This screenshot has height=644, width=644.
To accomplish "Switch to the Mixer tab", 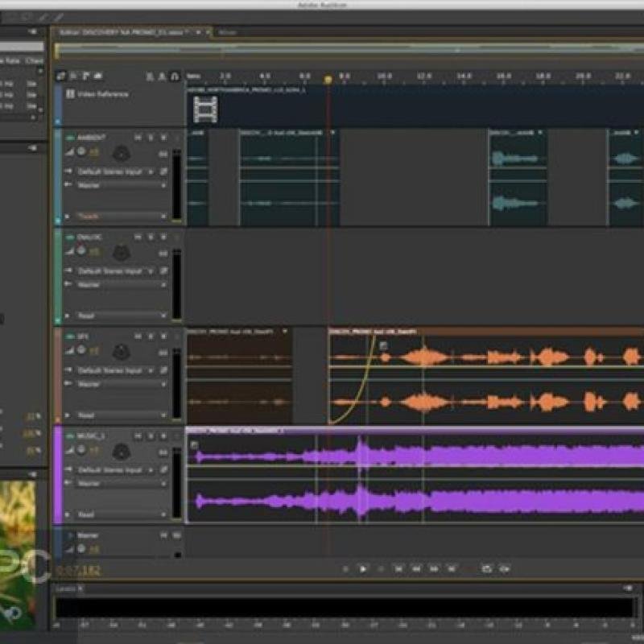I will pyautogui.click(x=227, y=32).
